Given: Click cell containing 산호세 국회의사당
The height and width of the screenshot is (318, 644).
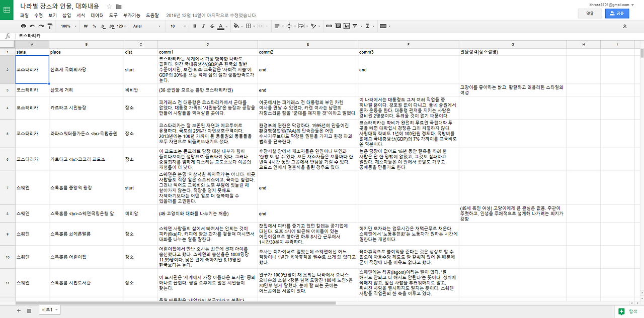Looking at the screenshot, I should pos(87,70).
